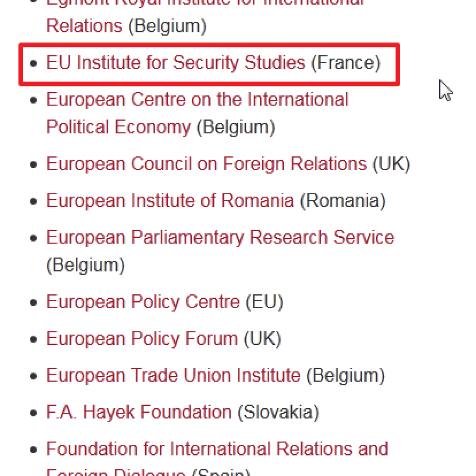Open the European Policy Forum link
476x476 pixels.
coord(142,338)
